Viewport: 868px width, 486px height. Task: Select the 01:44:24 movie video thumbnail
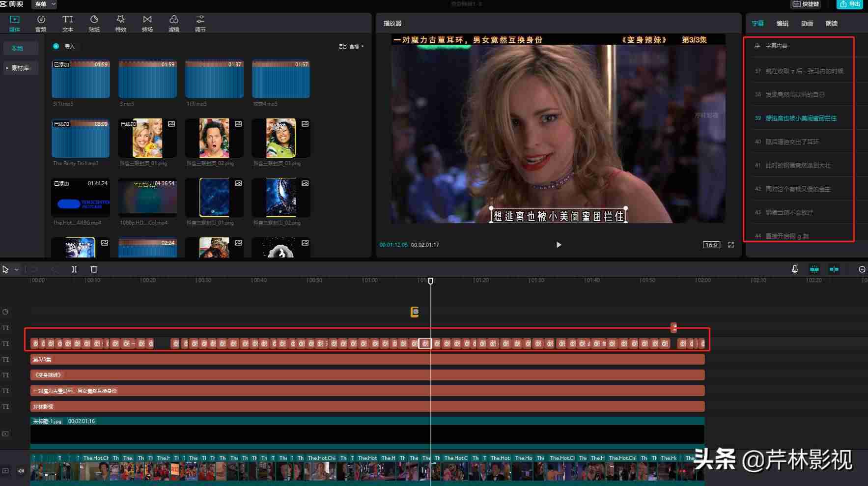pyautogui.click(x=81, y=198)
